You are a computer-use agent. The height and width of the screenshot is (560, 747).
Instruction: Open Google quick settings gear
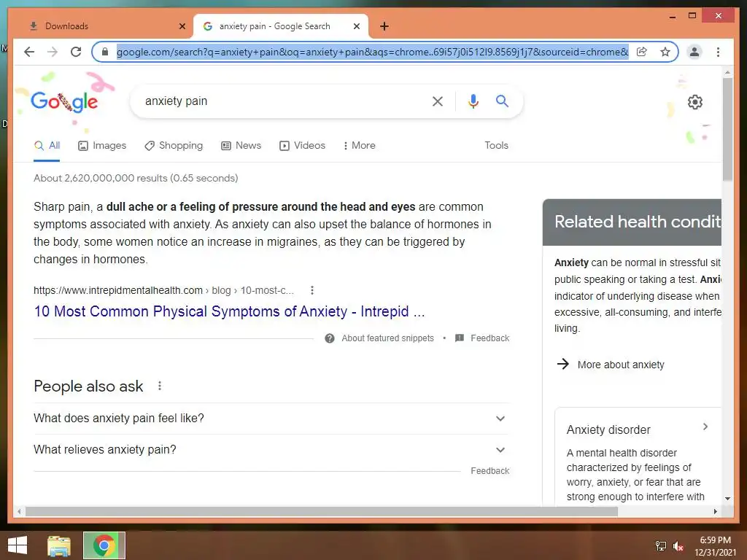[x=695, y=102]
